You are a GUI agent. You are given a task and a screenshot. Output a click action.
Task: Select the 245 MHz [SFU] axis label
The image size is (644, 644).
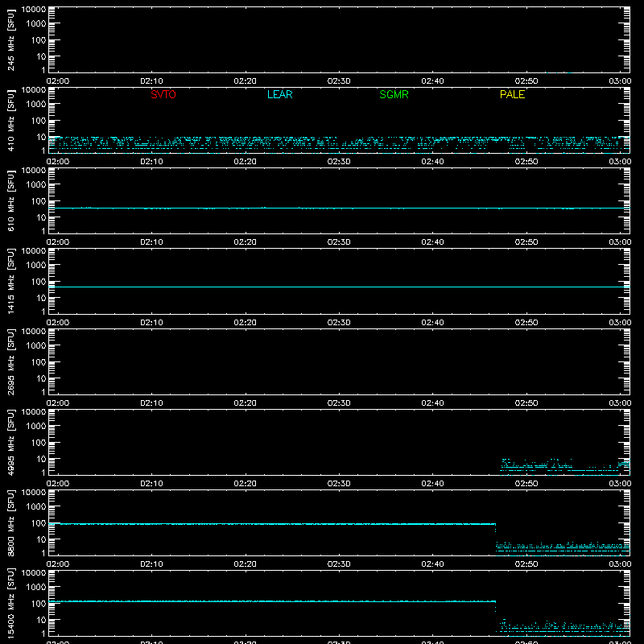[10, 40]
